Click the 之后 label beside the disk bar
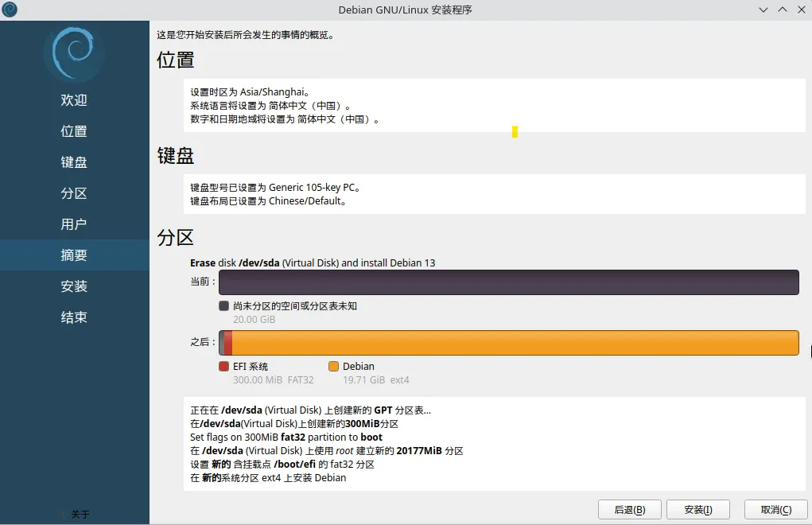The image size is (812, 525). [x=203, y=342]
